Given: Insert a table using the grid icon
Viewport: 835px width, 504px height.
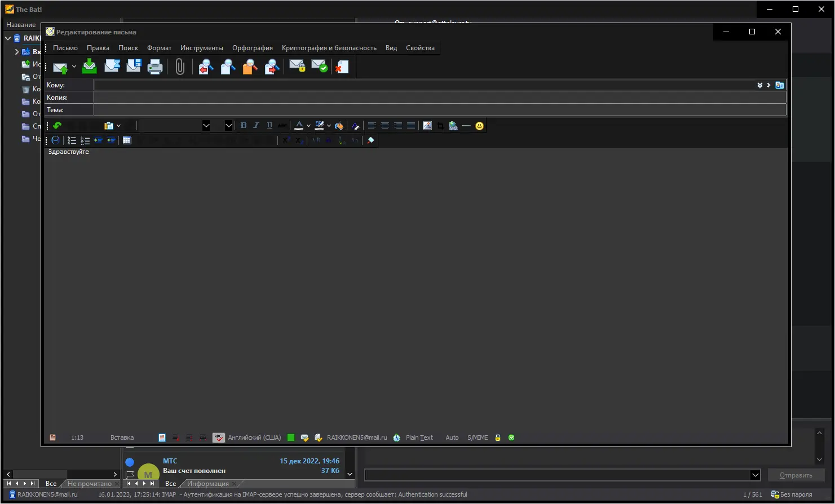Looking at the screenshot, I should [x=127, y=140].
